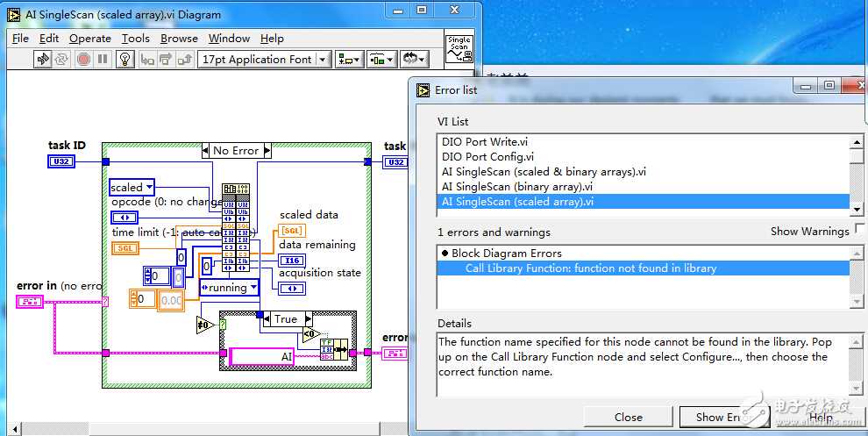Select Call Library Function not found error
The height and width of the screenshot is (436, 868).
643,268
